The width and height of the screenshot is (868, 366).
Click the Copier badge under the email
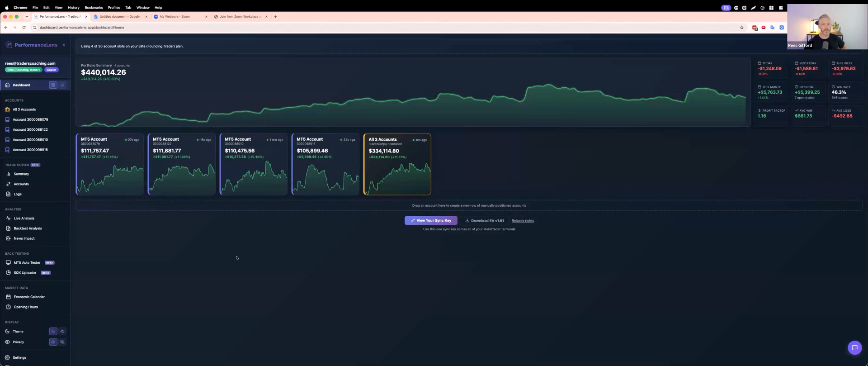click(52, 70)
